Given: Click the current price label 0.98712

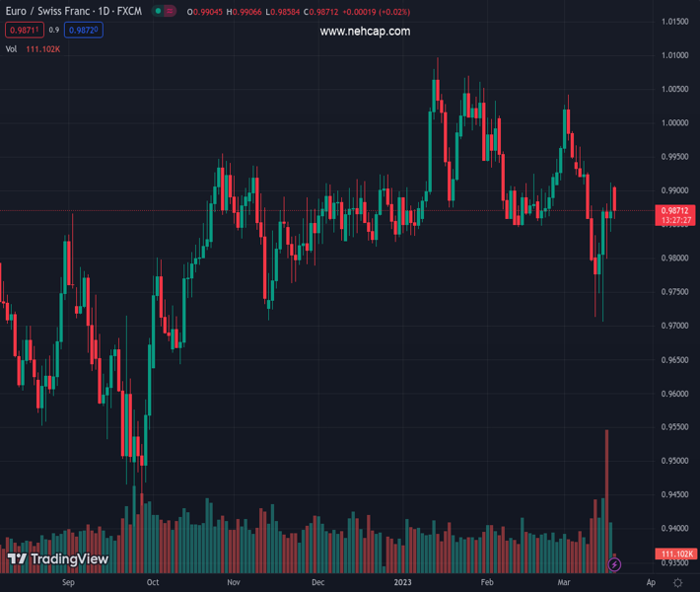Looking at the screenshot, I should 675,211.
